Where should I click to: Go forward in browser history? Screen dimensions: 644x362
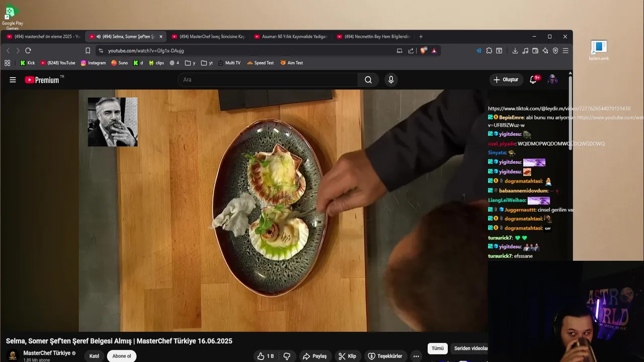(18, 50)
